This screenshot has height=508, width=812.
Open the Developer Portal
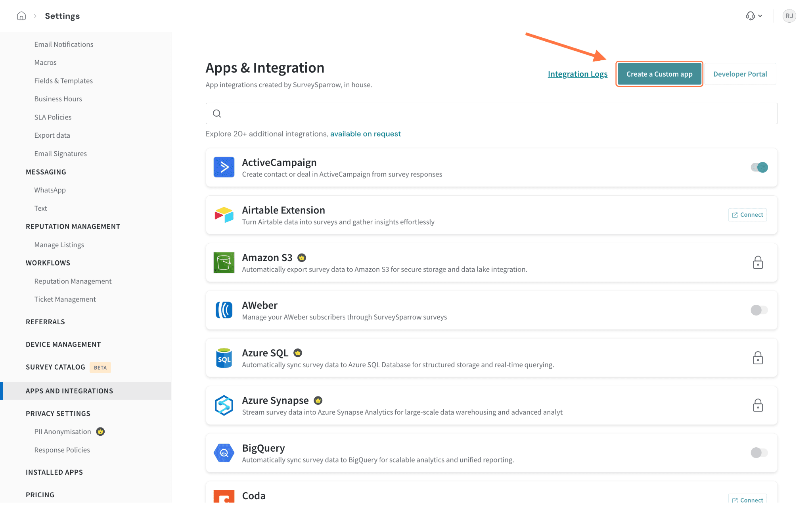[740, 74]
